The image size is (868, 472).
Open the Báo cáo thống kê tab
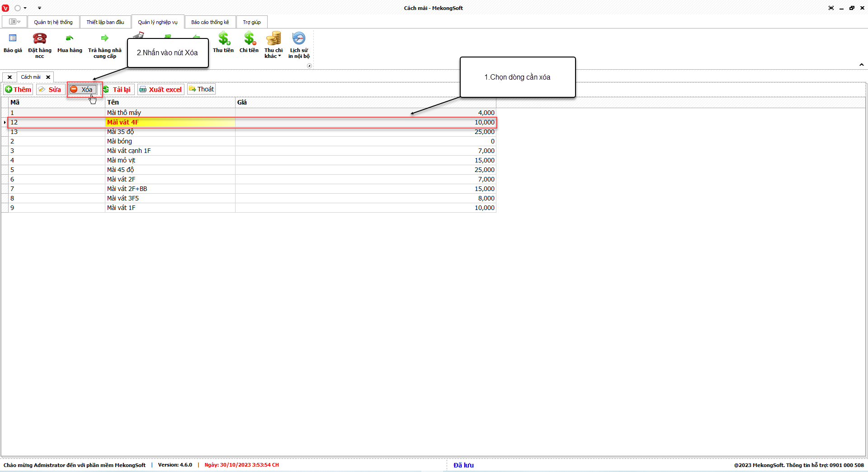point(210,22)
